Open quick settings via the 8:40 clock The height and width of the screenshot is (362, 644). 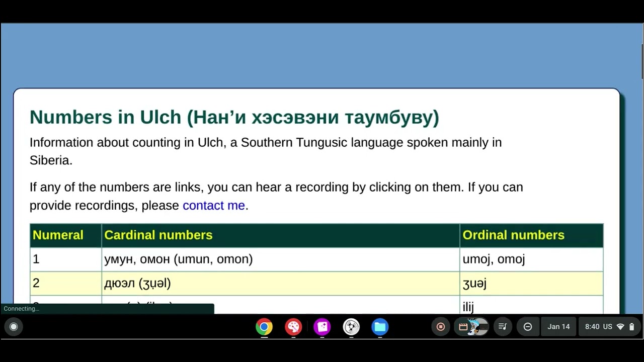coord(592,327)
